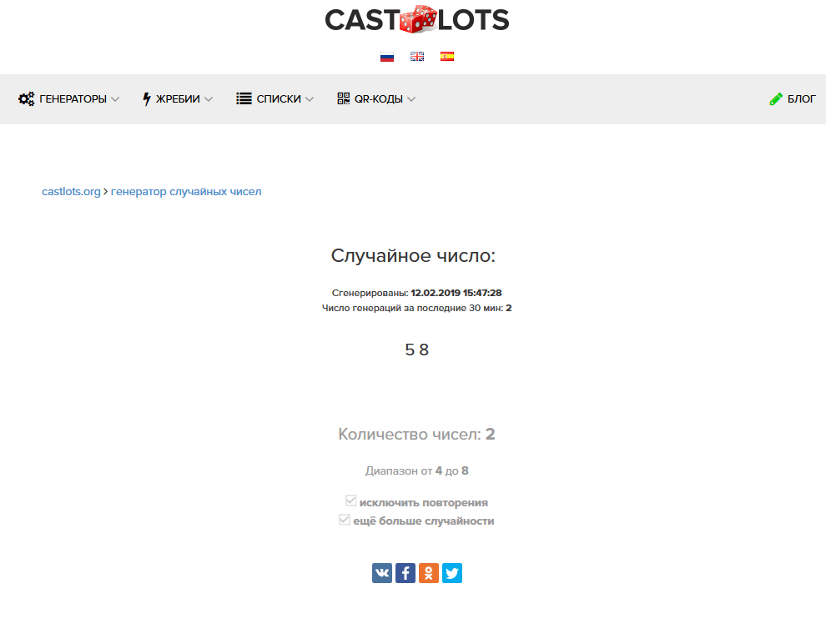Share the result on VK
The height and width of the screenshot is (644, 826).
point(382,573)
